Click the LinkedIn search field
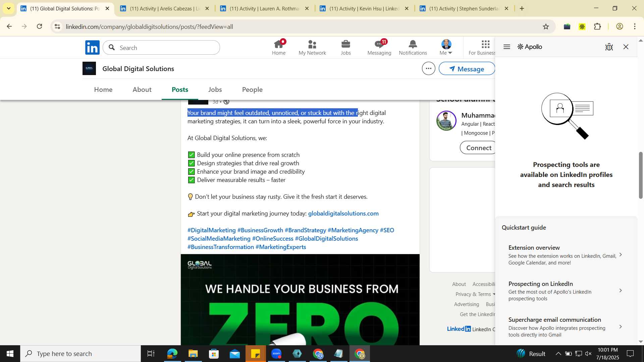Viewport: 644px width, 362px height. point(161,48)
